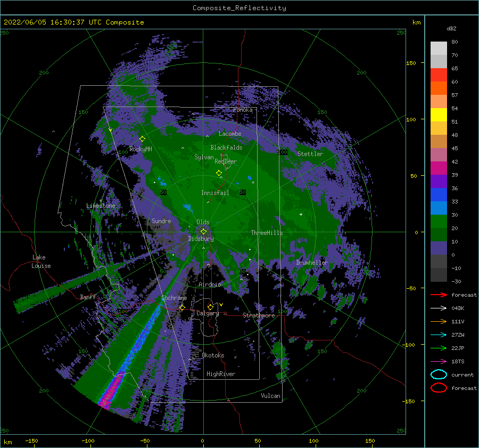Click the red forecast ellipse icon
The image size is (479, 448).
(439, 388)
